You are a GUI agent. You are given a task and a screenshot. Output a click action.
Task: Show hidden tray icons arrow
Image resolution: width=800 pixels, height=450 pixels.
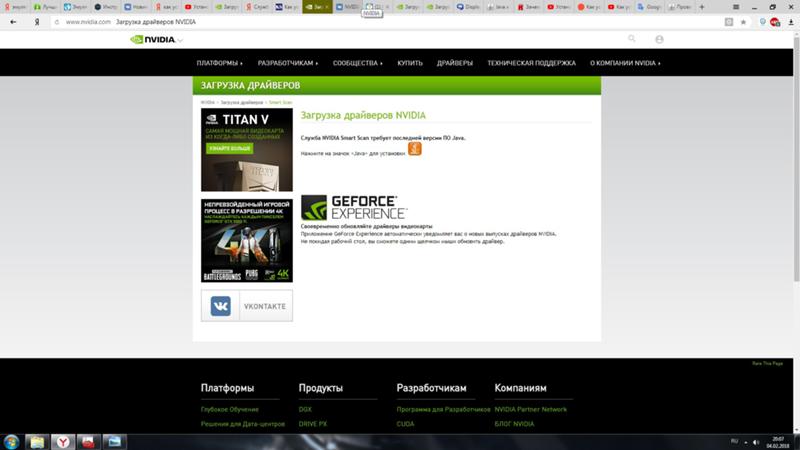coord(746,442)
